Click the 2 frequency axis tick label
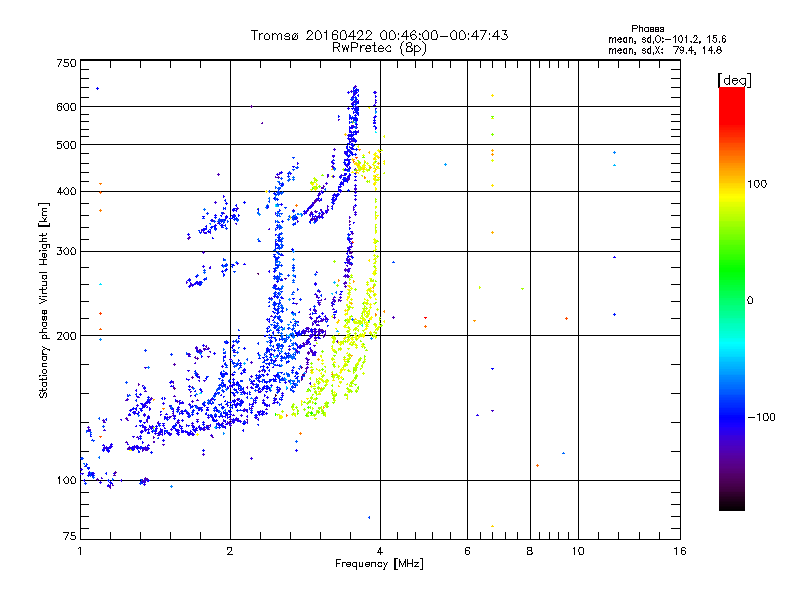 click(230, 551)
